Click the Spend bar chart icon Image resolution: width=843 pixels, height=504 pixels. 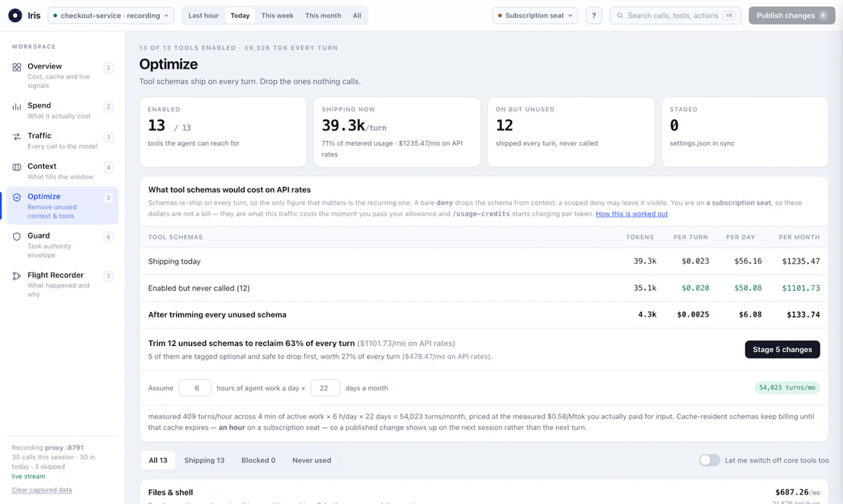(17, 107)
